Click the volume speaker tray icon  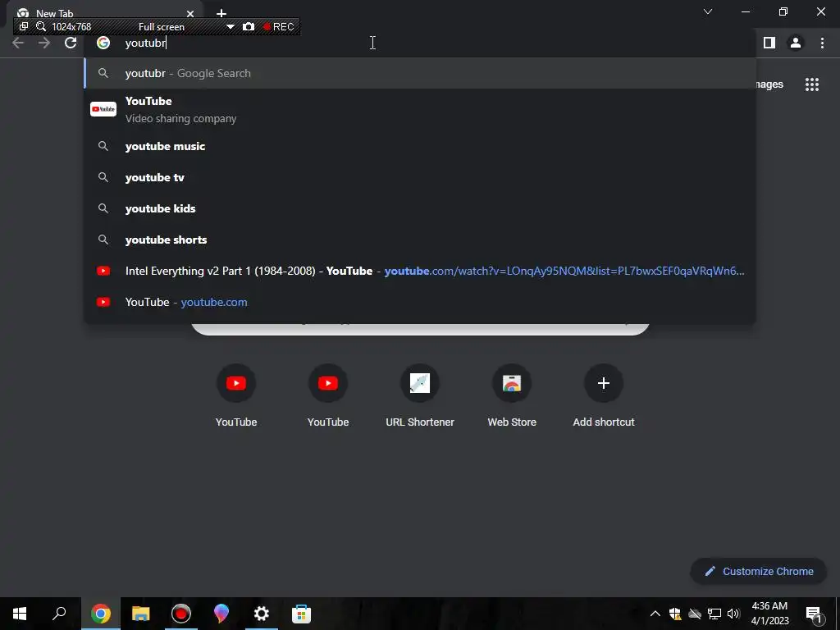pos(733,614)
